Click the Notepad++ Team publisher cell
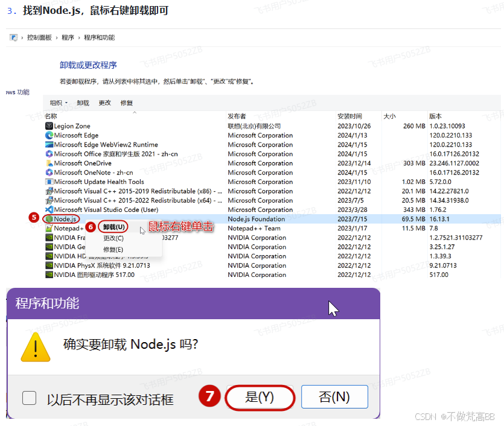 [254, 229]
